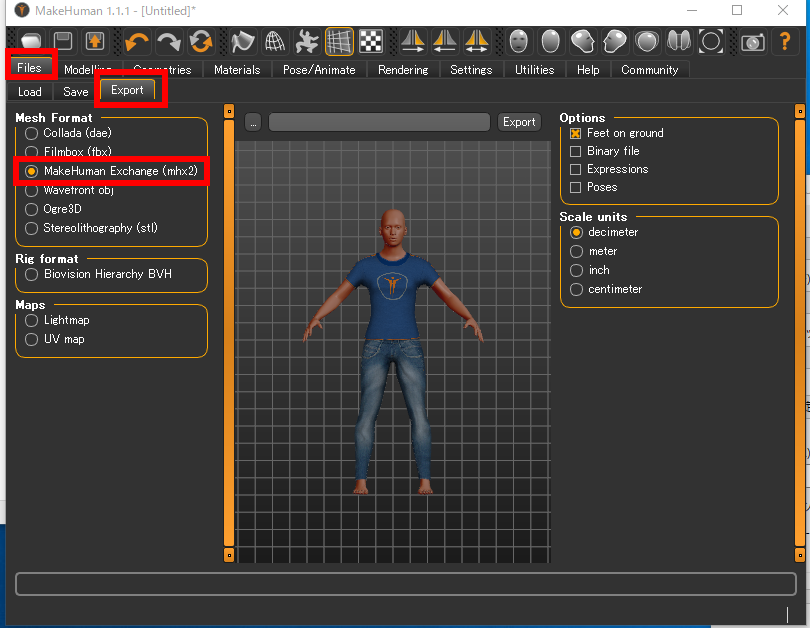This screenshot has height=628, width=810.
Task: Redo the last undone action
Action: coord(169,41)
